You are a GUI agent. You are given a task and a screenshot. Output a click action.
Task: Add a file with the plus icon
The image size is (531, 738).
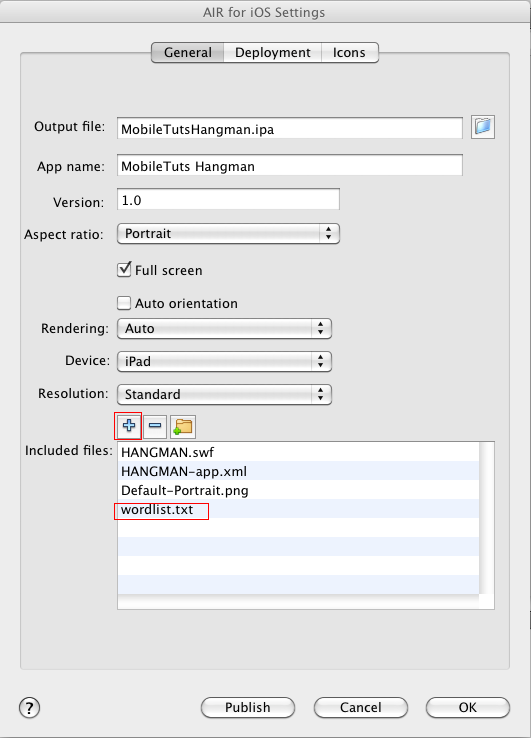(129, 426)
